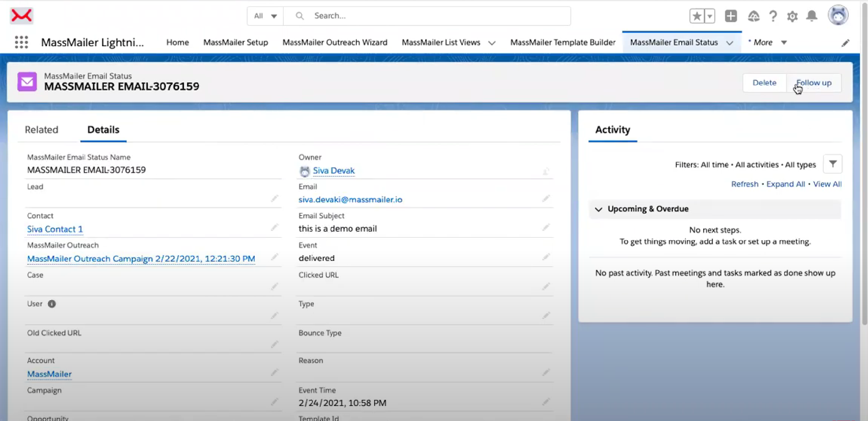Click the User field info icon
This screenshot has height=421, width=868.
point(52,304)
